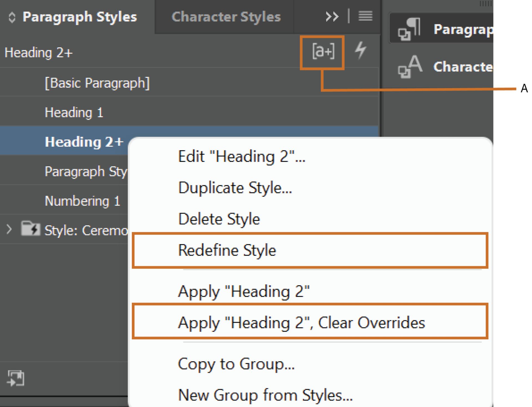
Task: Select the Heading 1 paragraph style
Action: (74, 112)
